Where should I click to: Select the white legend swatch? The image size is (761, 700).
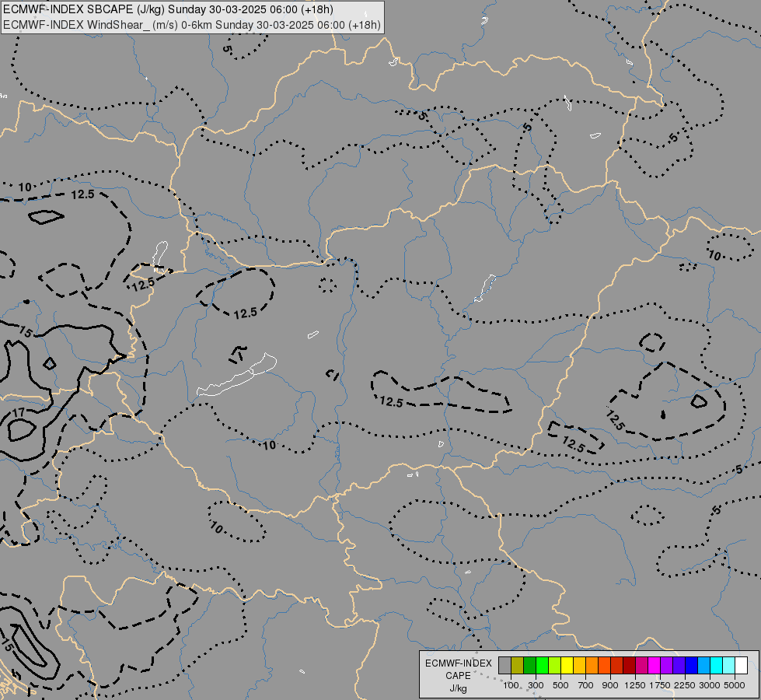coord(742,666)
